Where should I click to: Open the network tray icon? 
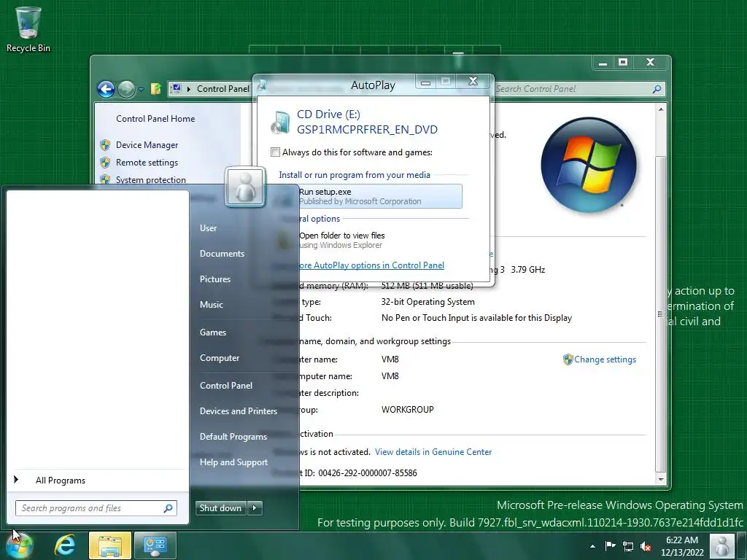[628, 546]
